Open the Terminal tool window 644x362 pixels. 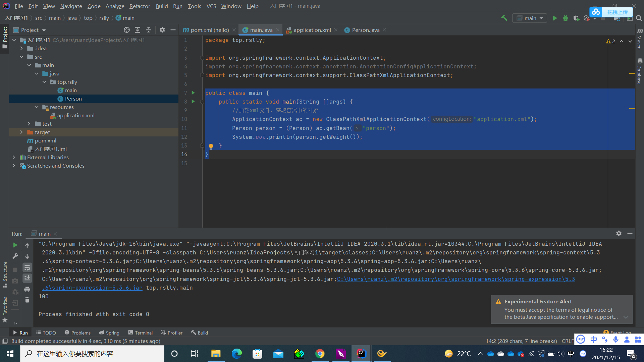[140, 333]
